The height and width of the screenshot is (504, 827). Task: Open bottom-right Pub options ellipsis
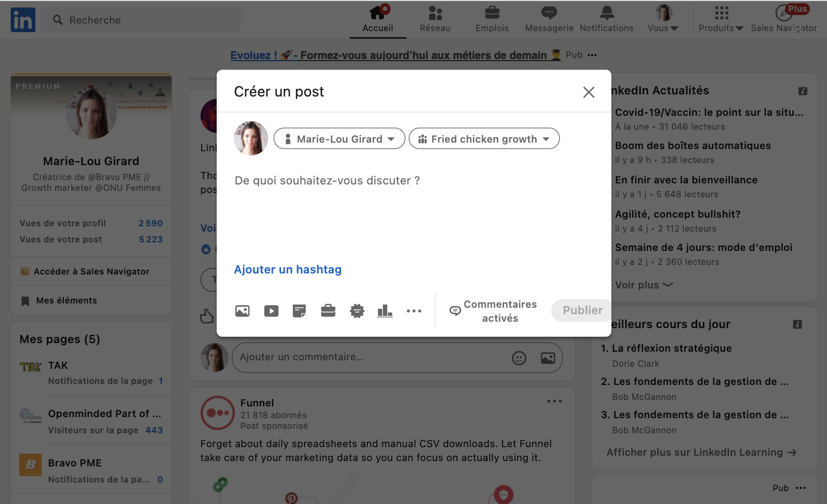801,488
